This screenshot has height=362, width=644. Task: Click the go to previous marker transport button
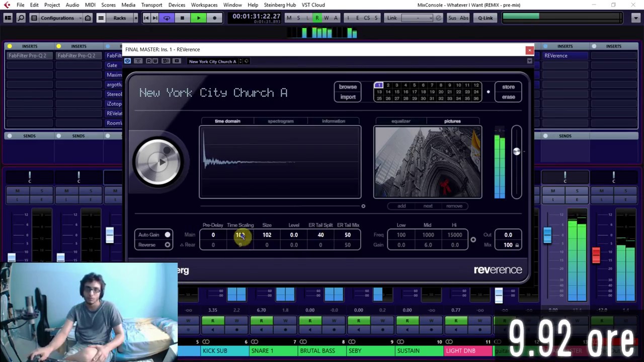click(x=146, y=18)
